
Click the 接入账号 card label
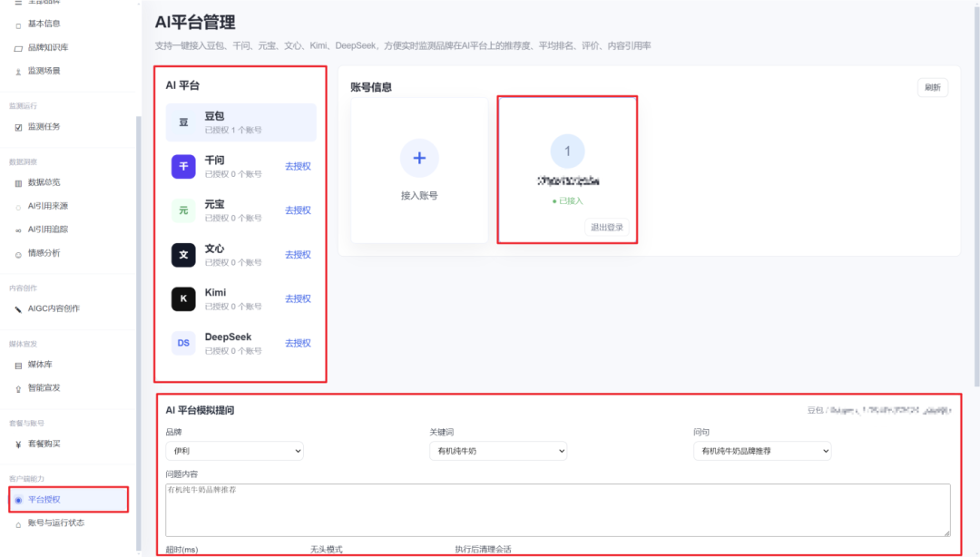pyautogui.click(x=419, y=196)
